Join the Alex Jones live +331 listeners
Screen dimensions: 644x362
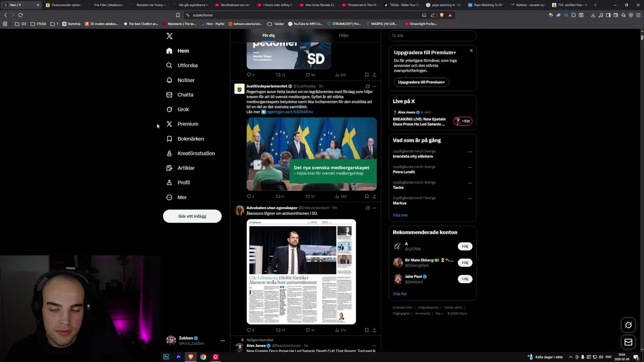click(x=463, y=121)
